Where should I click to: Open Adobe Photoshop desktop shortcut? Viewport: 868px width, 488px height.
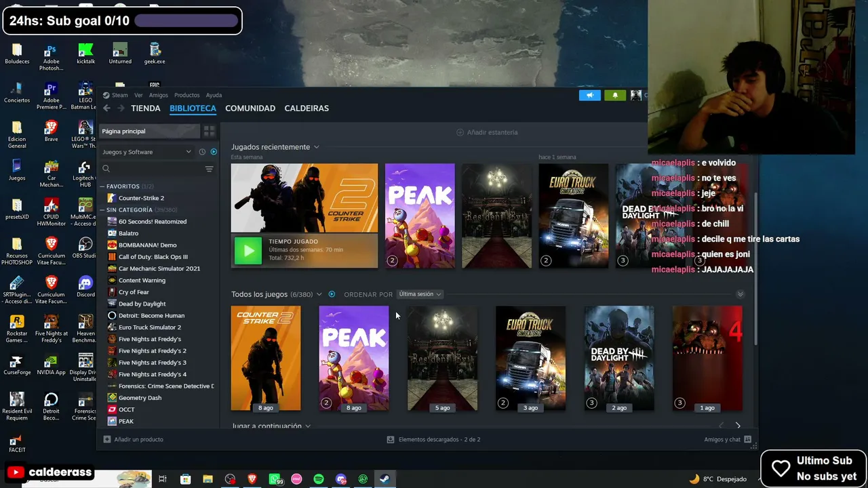51,58
